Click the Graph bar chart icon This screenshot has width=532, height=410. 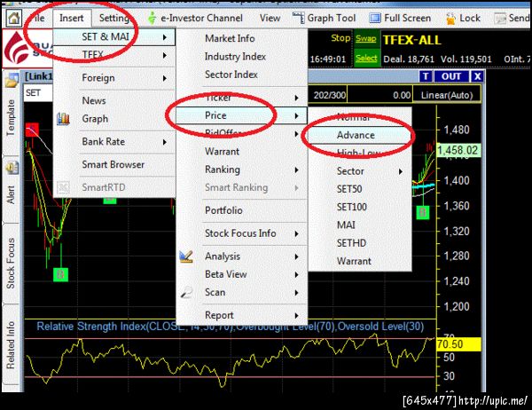[x=64, y=119]
